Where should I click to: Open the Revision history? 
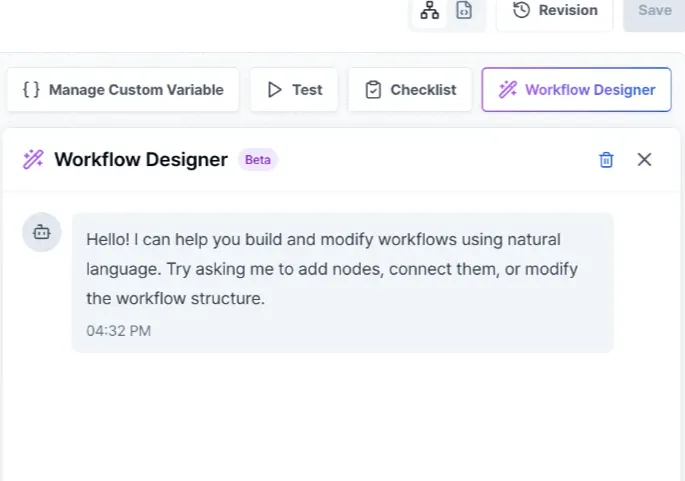[x=555, y=11]
